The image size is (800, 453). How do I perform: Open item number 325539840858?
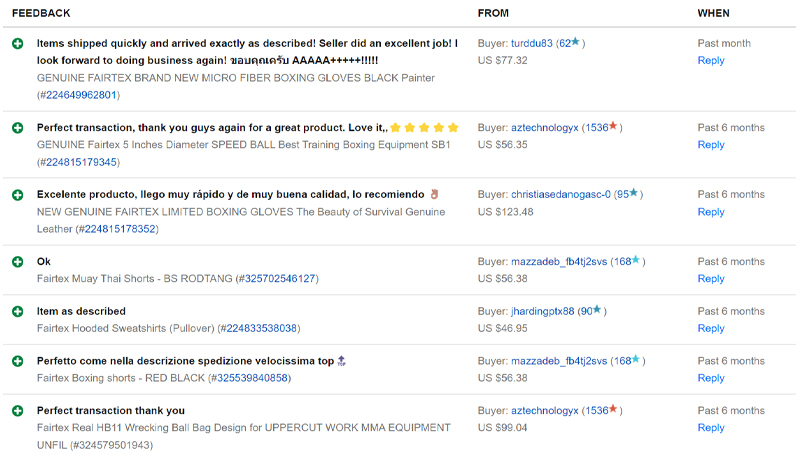253,379
